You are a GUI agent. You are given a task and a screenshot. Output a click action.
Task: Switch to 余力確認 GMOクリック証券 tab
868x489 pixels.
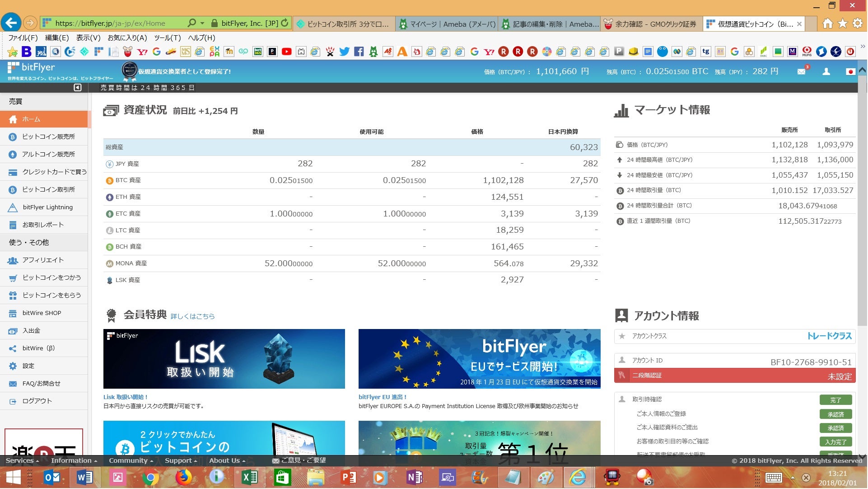(x=652, y=24)
